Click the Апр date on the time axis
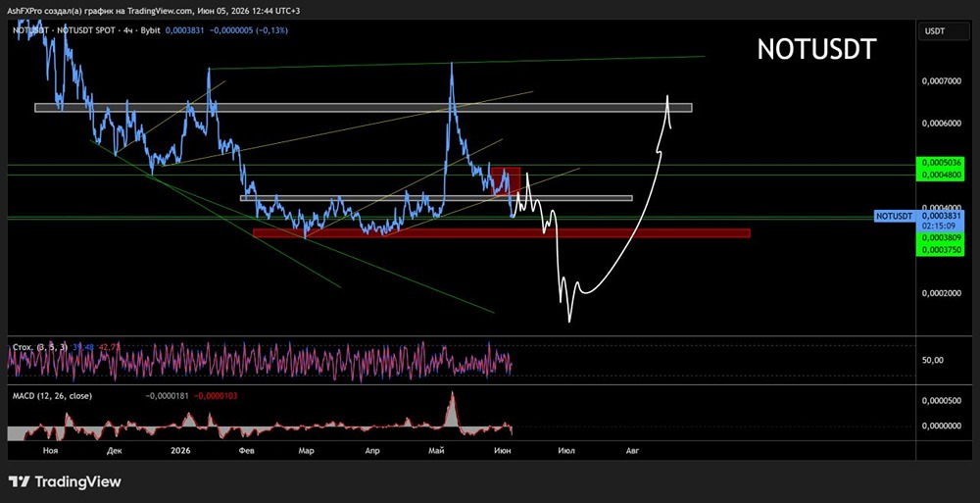 click(x=372, y=450)
